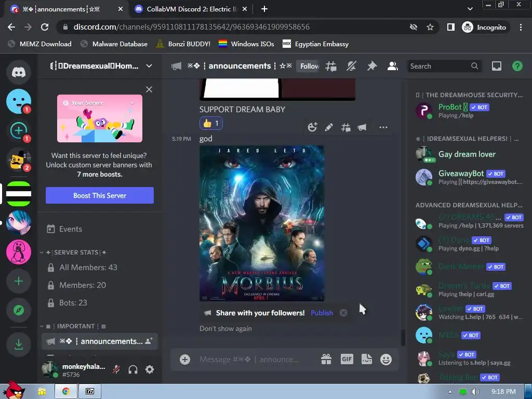
Task: Open Gay dream lover member profile
Action: [x=470, y=154]
